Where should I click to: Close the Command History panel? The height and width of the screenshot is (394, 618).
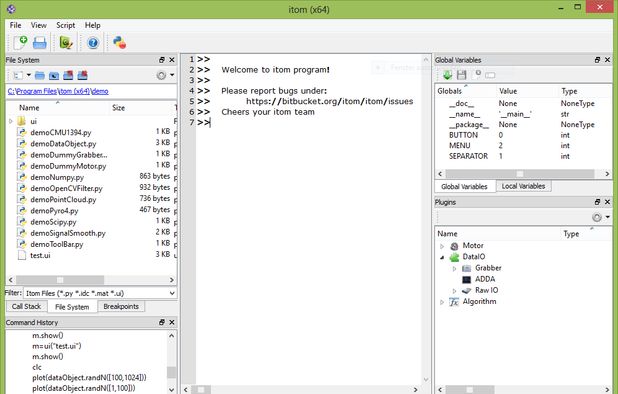pyautogui.click(x=172, y=322)
